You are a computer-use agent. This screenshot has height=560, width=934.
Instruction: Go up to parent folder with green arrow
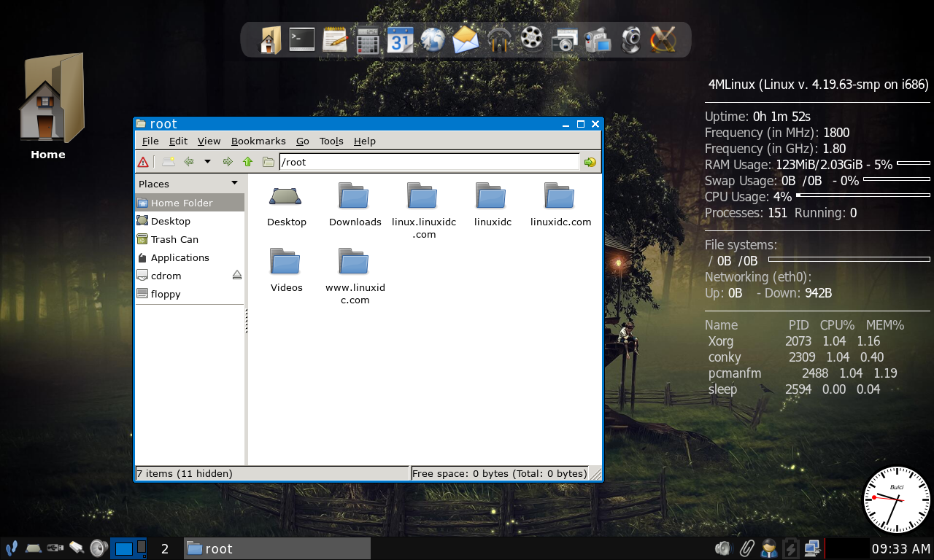[247, 162]
